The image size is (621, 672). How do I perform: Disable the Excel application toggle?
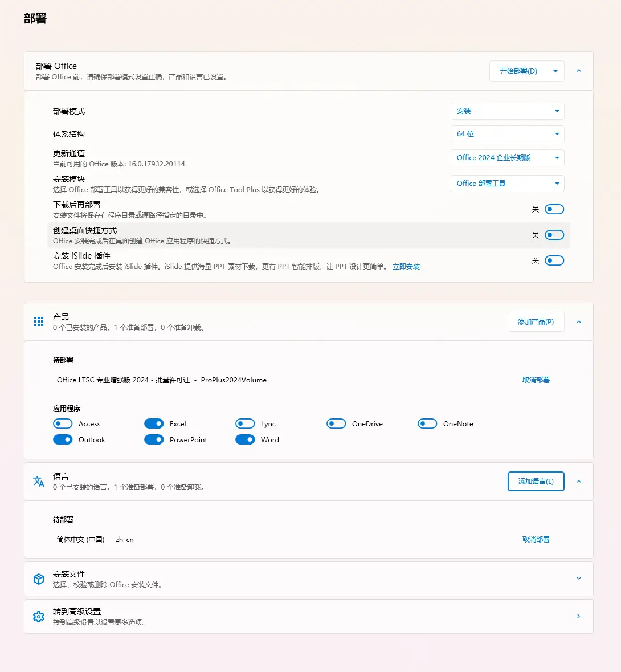(154, 423)
